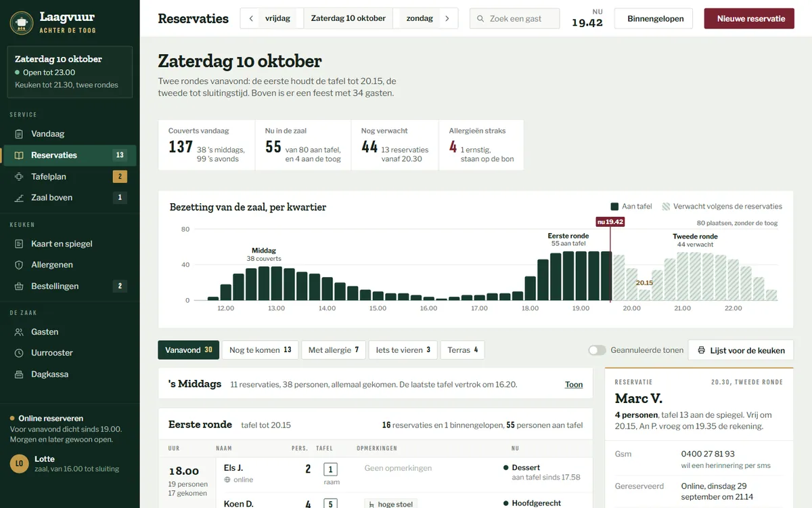Image resolution: width=812 pixels, height=508 pixels.
Task: Click phone number 0400 27 81 93
Action: click(x=708, y=454)
